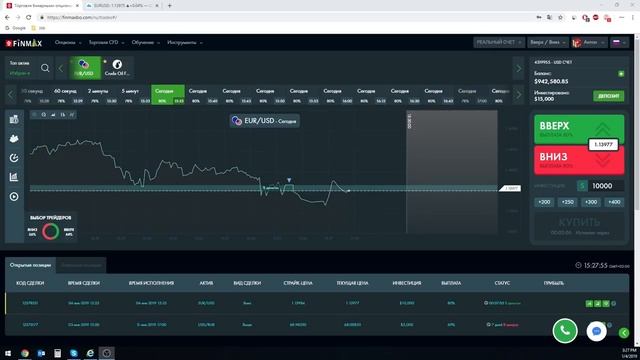Image resolution: width=640 pixels, height=360 pixels.
Task: Click the green phone call button
Action: (565, 331)
